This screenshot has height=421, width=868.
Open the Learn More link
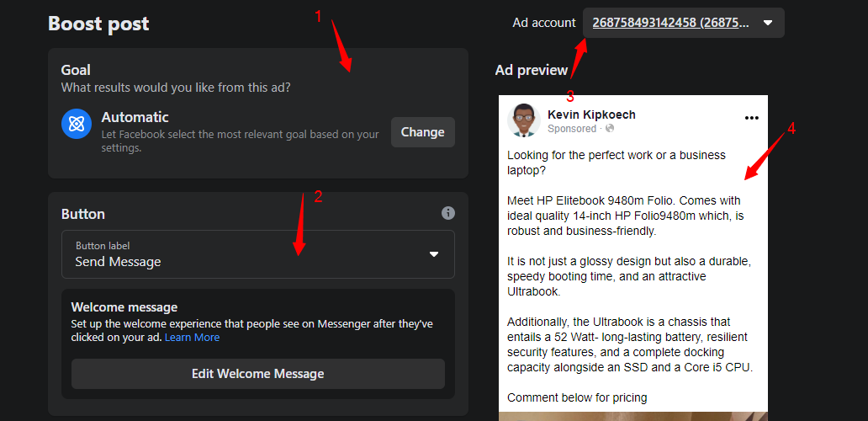tap(192, 338)
